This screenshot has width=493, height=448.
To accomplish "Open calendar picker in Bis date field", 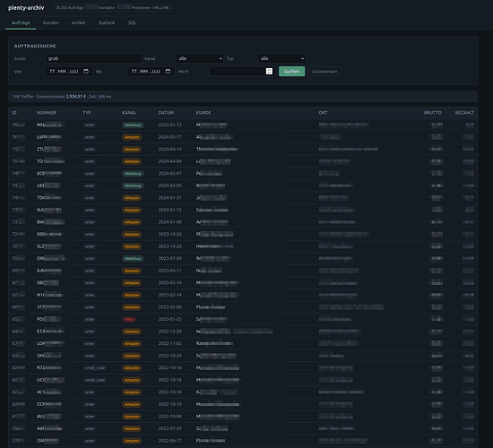I will pyautogui.click(x=168, y=72).
